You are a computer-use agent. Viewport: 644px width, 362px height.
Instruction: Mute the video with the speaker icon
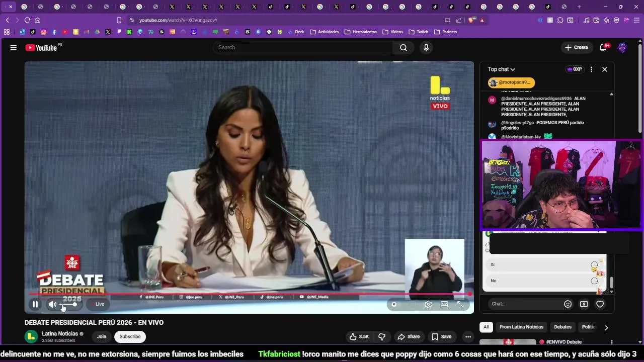tap(52, 304)
